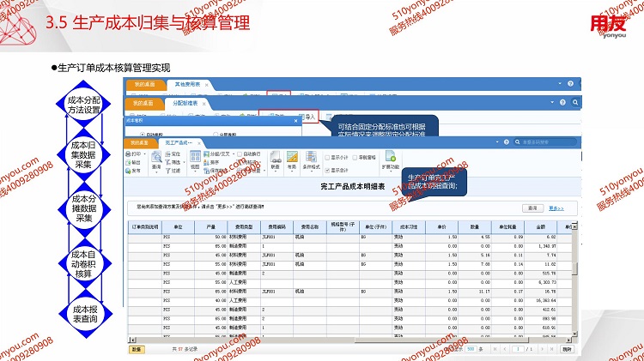Switch to the 分配标准表 tab

click(x=185, y=102)
